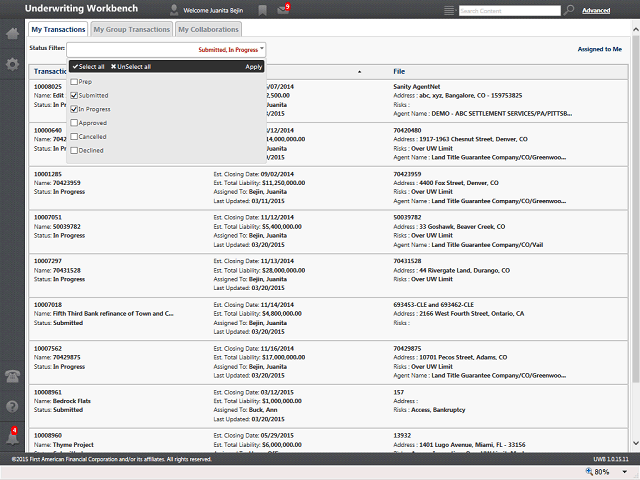Select file number 70420480
The height and width of the screenshot is (480, 640).
point(407,130)
